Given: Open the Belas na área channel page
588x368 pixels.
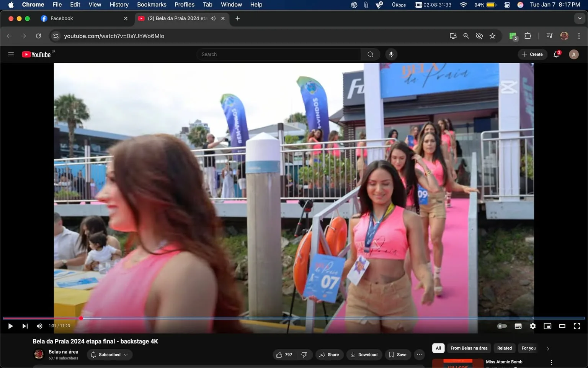Looking at the screenshot, I should pos(63,352).
